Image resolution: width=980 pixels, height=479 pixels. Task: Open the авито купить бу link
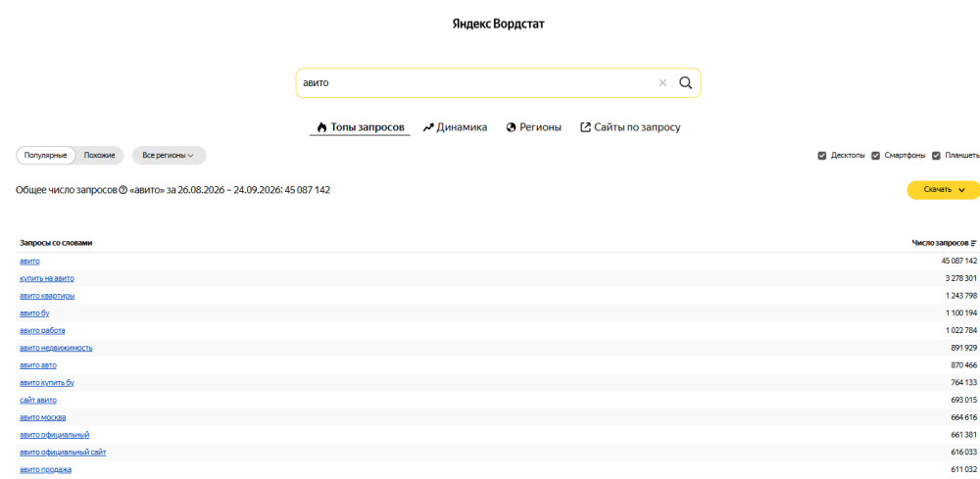(x=47, y=383)
